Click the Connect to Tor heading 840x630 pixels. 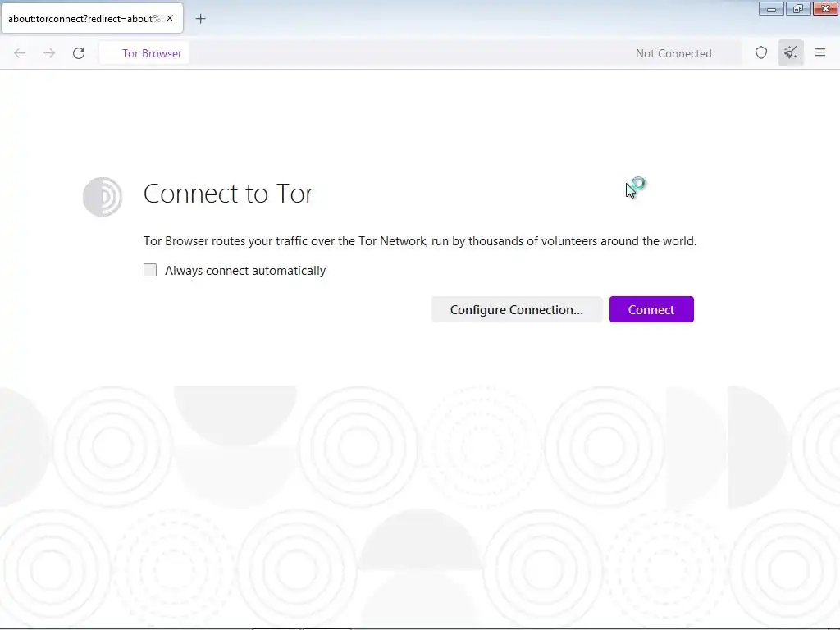pyautogui.click(x=229, y=194)
